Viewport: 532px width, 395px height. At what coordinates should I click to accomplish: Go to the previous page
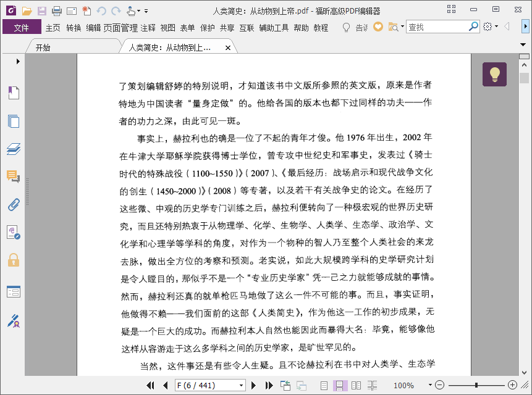[x=165, y=385]
